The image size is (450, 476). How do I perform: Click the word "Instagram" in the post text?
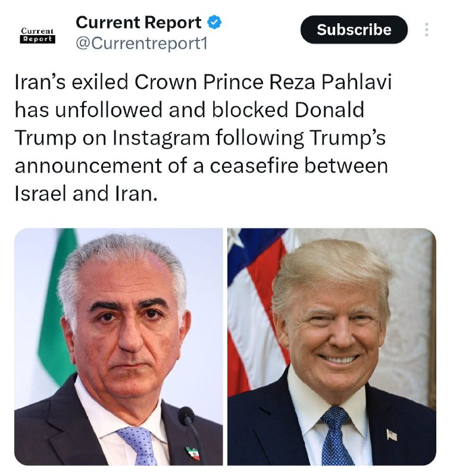[x=161, y=138]
